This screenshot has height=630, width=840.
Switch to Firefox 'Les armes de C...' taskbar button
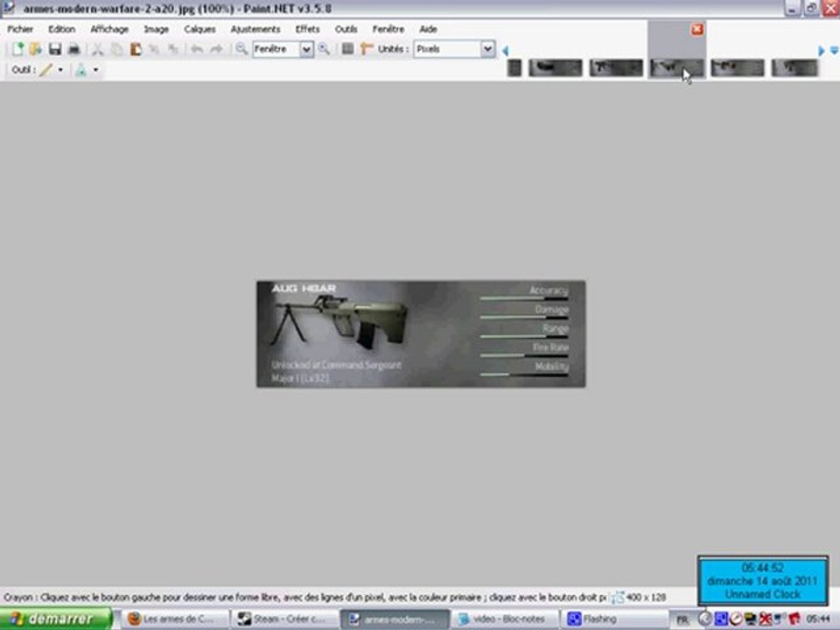(175, 619)
